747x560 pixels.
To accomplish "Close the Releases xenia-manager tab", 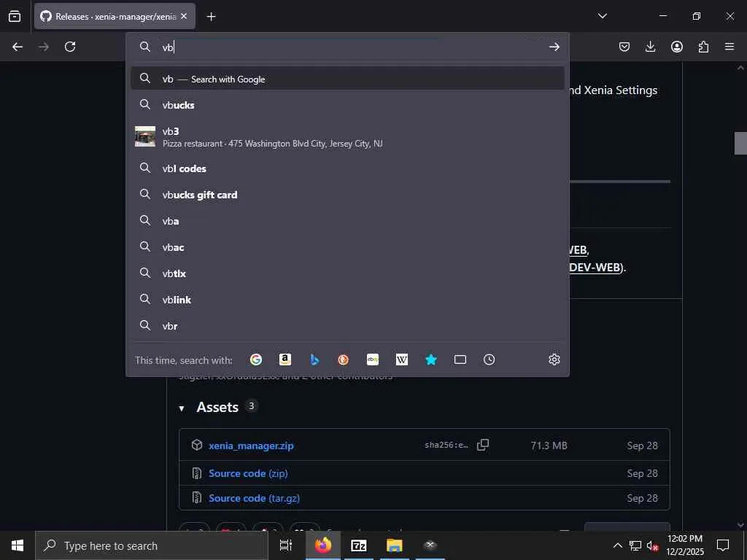I will (184, 16).
